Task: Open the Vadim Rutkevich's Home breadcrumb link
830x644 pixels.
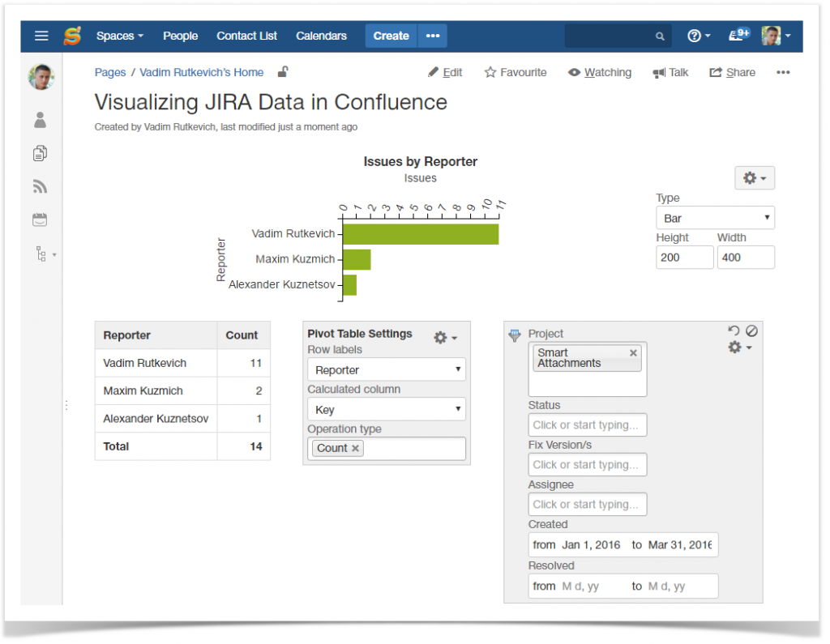Action: pos(201,72)
